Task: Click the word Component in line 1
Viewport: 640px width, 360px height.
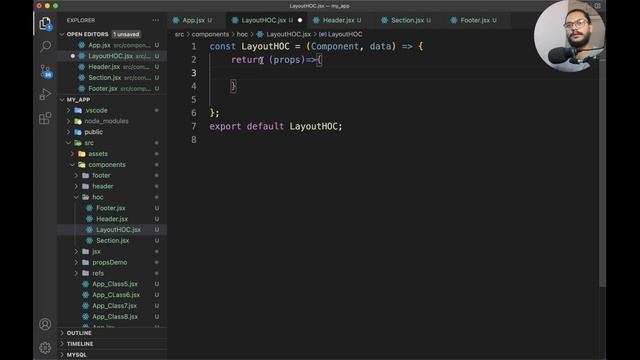Action: click(335, 47)
